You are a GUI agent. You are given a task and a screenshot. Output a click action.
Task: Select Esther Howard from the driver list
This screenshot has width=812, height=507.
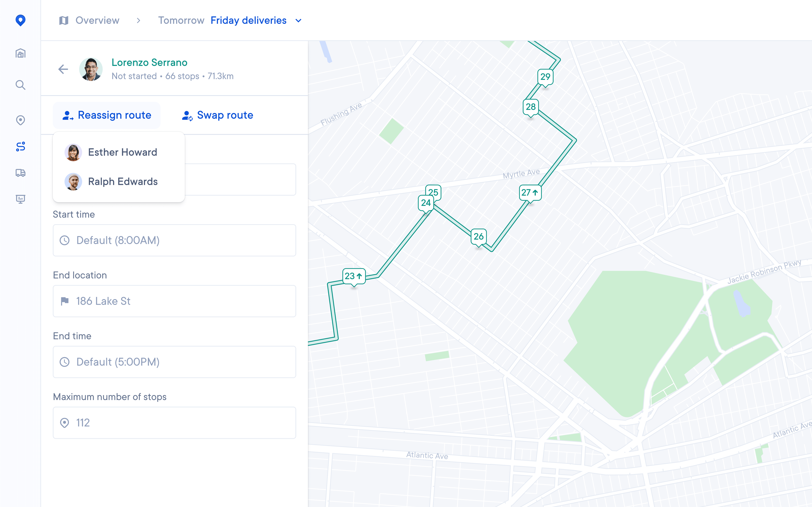(x=122, y=152)
